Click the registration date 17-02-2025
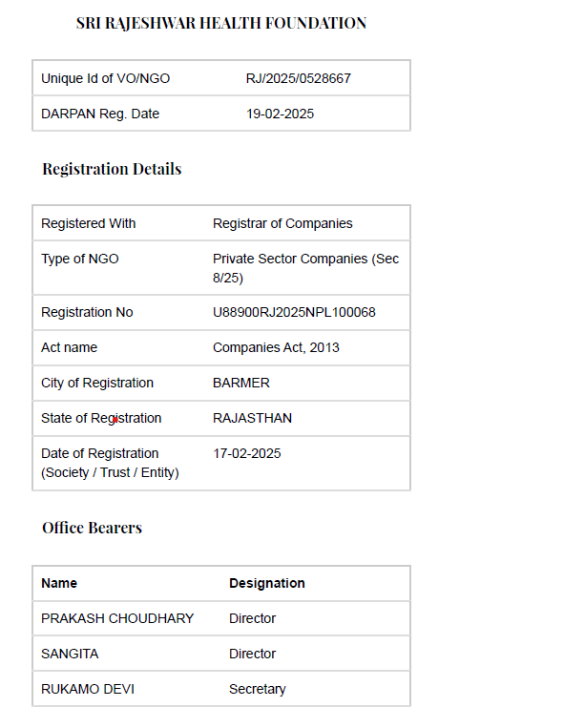This screenshot has width=564, height=728. (247, 453)
